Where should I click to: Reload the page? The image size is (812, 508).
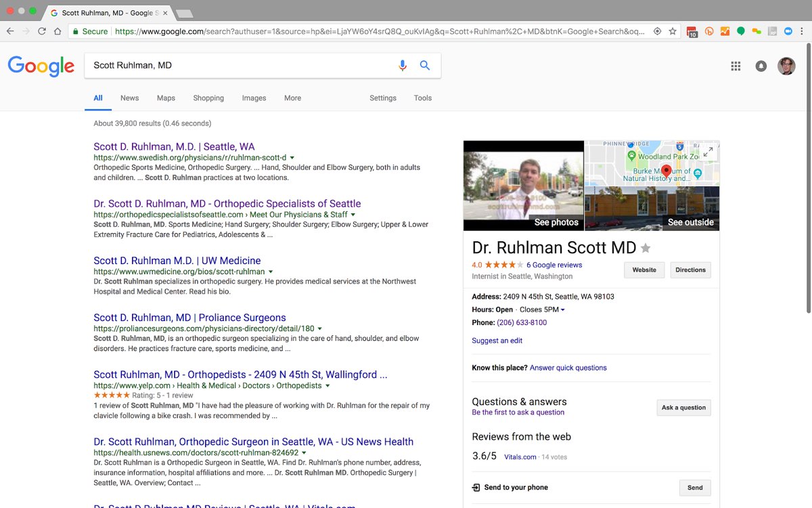42,31
